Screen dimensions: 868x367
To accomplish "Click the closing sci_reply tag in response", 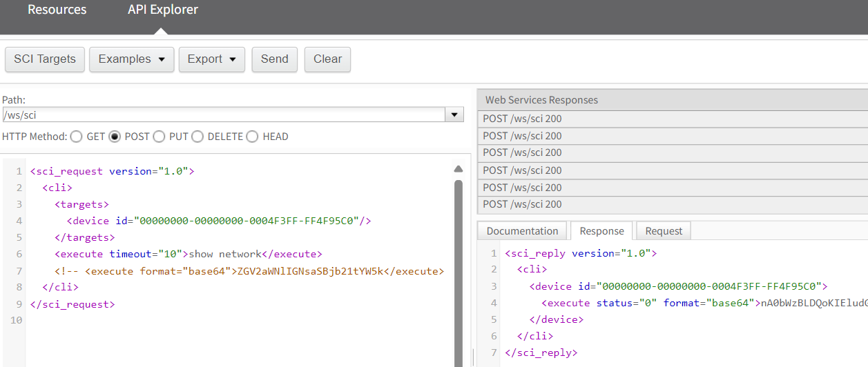I will (541, 353).
